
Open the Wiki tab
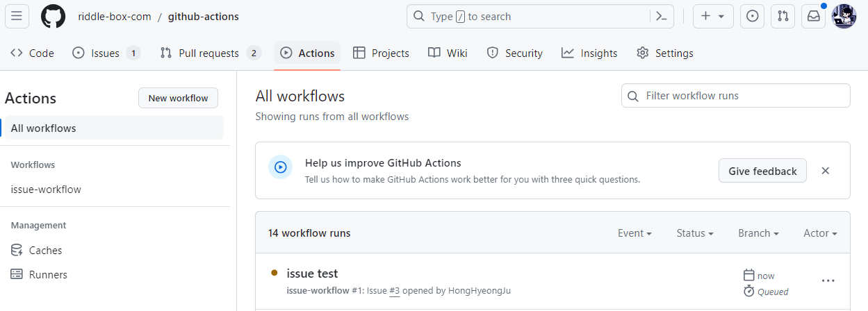pos(448,53)
